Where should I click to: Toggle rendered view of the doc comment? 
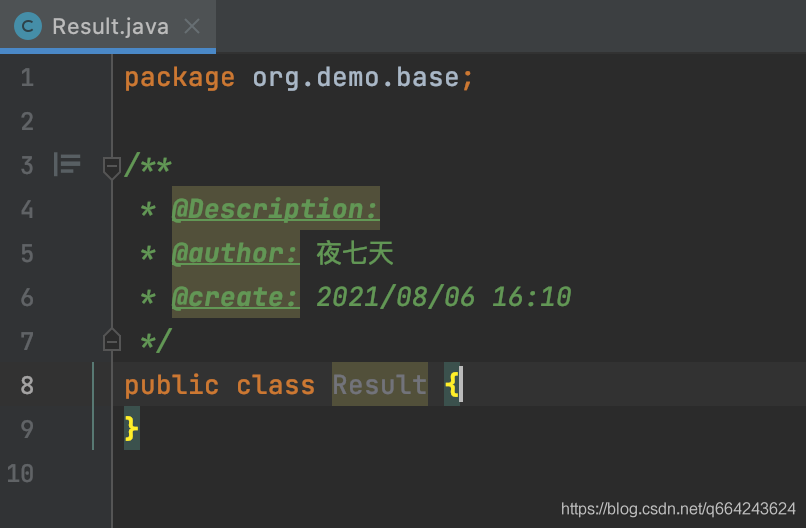pyautogui.click(x=67, y=165)
